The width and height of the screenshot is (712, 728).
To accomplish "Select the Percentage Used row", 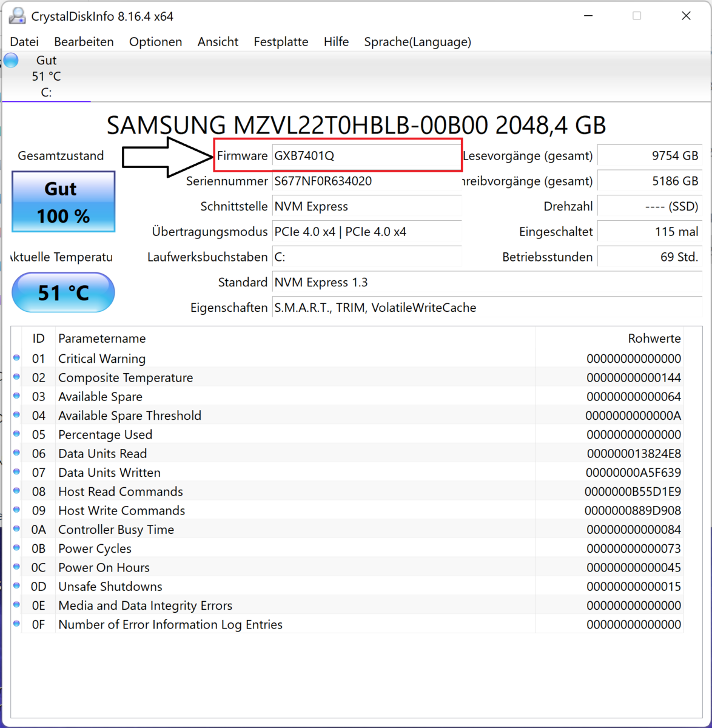I will coord(347,434).
